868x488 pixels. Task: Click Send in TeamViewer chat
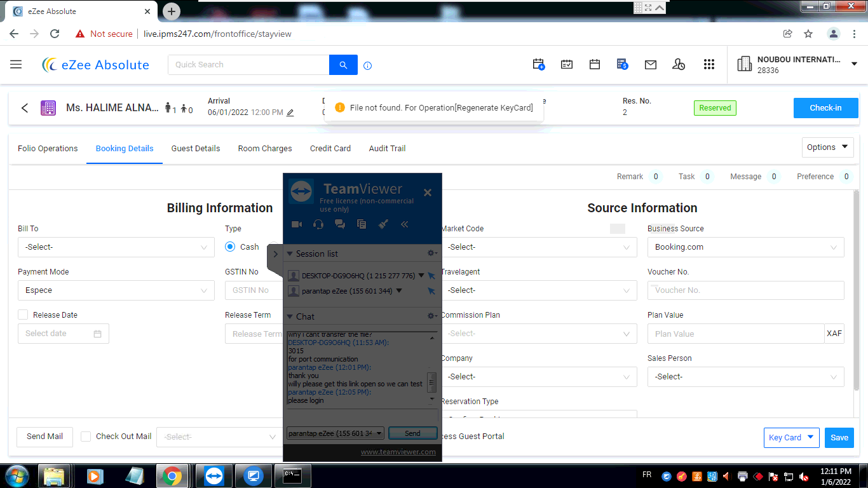pyautogui.click(x=412, y=433)
